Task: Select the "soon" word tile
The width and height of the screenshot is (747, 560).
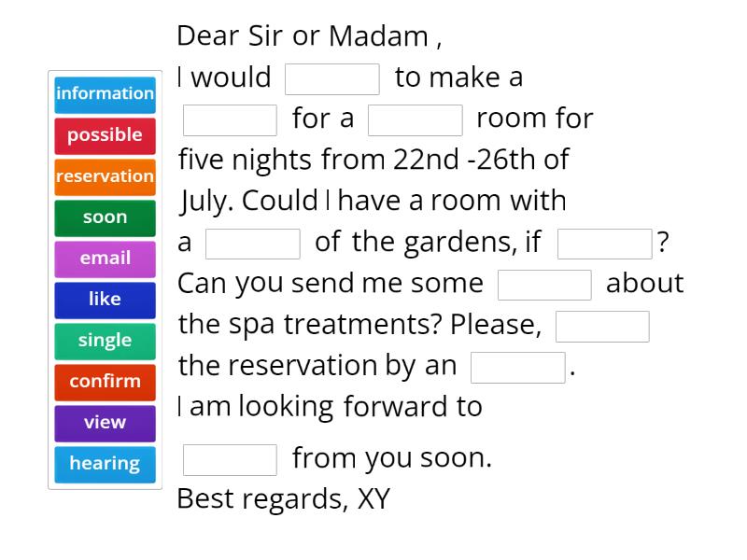Action: [105, 217]
